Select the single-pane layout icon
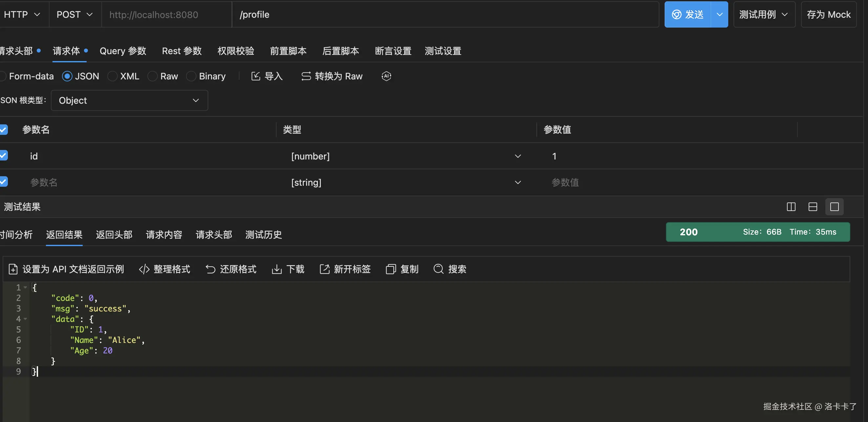868x422 pixels. click(x=834, y=207)
